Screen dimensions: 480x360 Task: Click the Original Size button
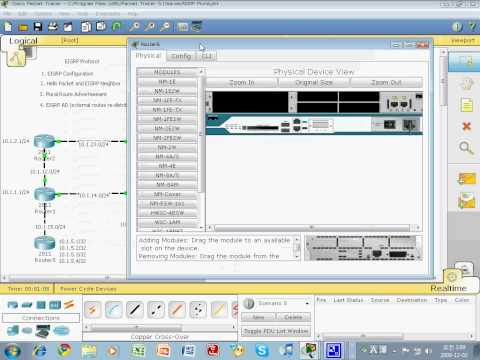pyautogui.click(x=314, y=82)
